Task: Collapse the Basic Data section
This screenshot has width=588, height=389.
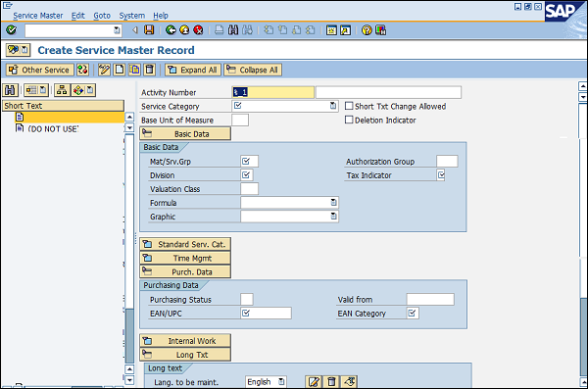Action: pyautogui.click(x=185, y=133)
